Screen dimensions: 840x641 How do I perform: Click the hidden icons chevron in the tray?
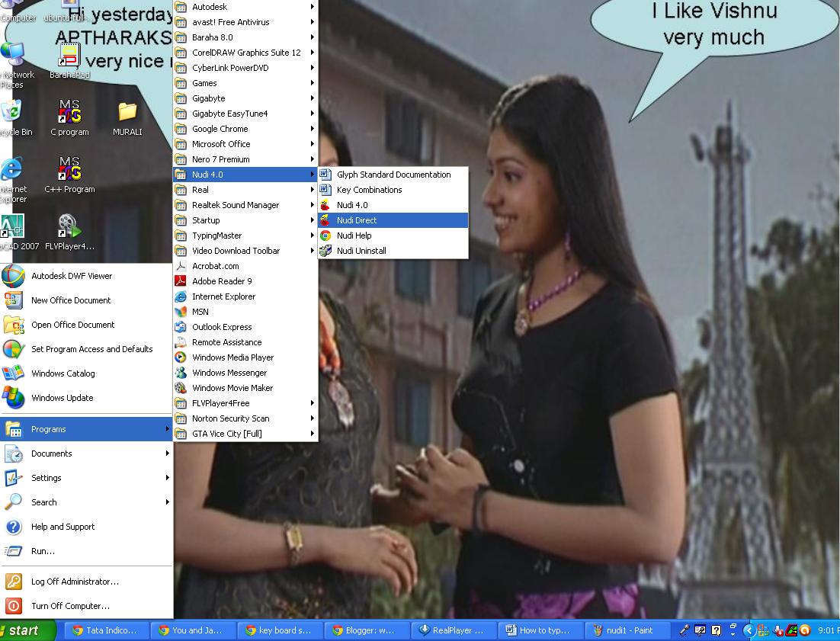click(748, 630)
